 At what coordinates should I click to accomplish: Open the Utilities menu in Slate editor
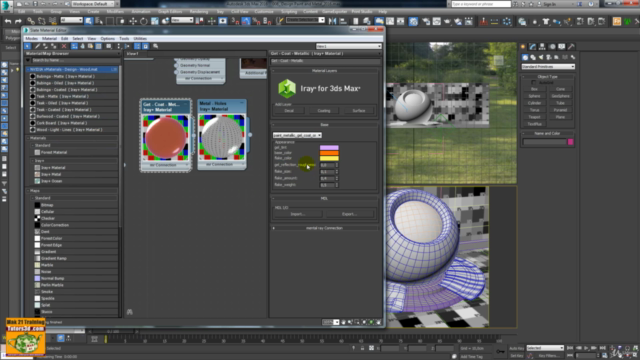tap(140, 38)
